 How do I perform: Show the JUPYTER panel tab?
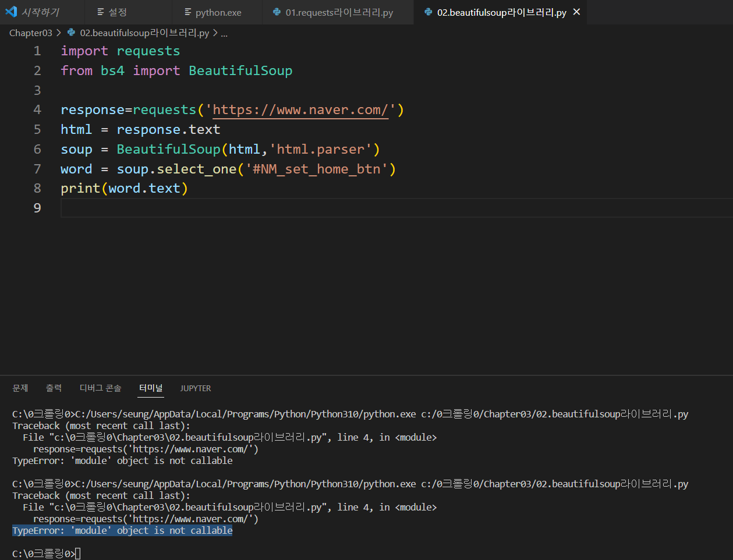tap(196, 388)
